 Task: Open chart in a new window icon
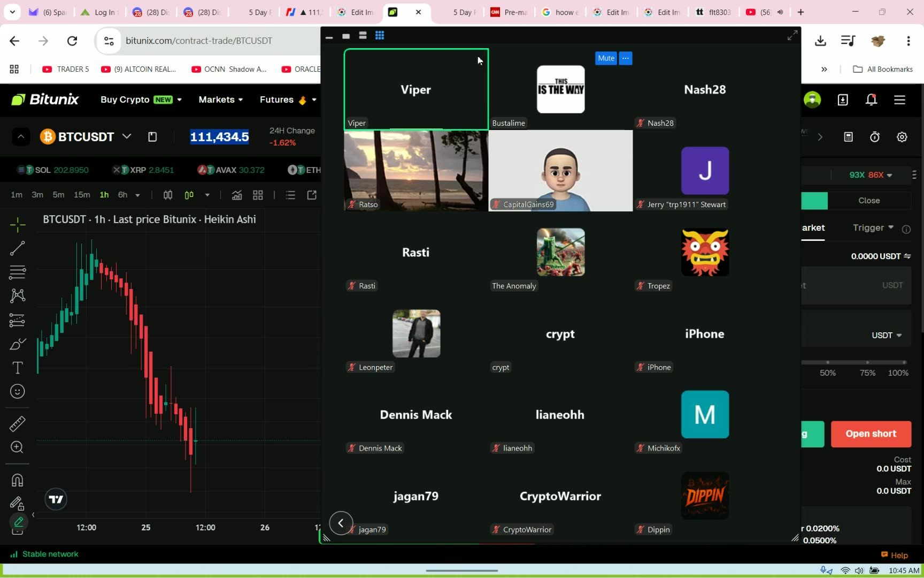coord(312,195)
